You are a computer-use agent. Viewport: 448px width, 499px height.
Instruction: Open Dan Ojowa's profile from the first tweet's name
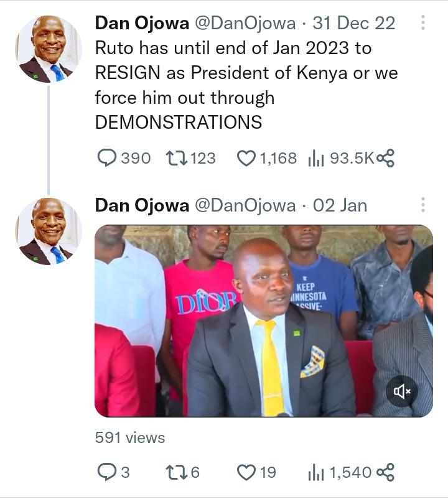pos(142,24)
